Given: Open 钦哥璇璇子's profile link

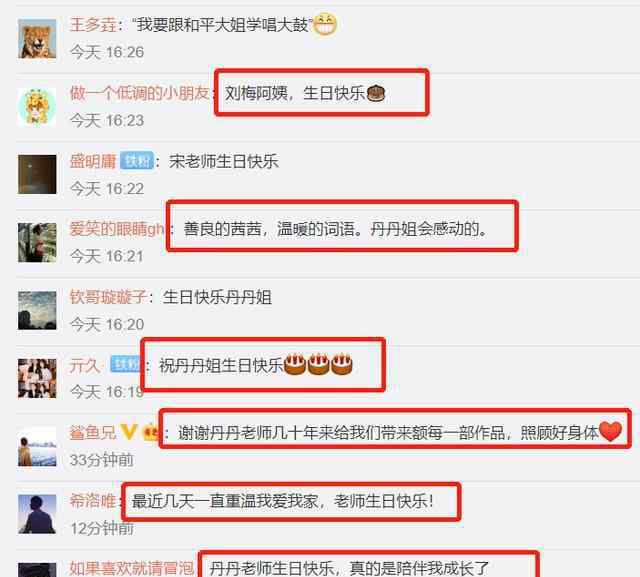Looking at the screenshot, I should tap(108, 297).
